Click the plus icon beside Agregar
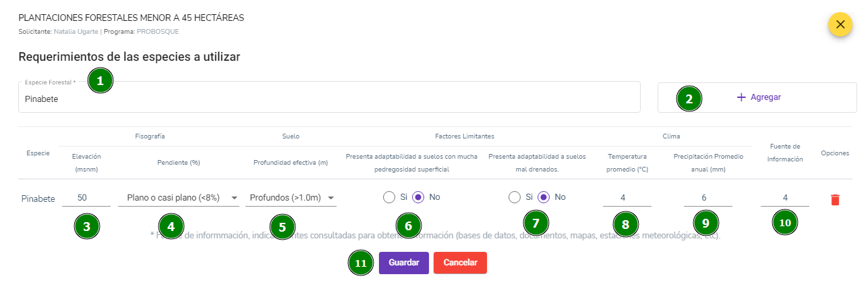868x287 pixels. (741, 97)
